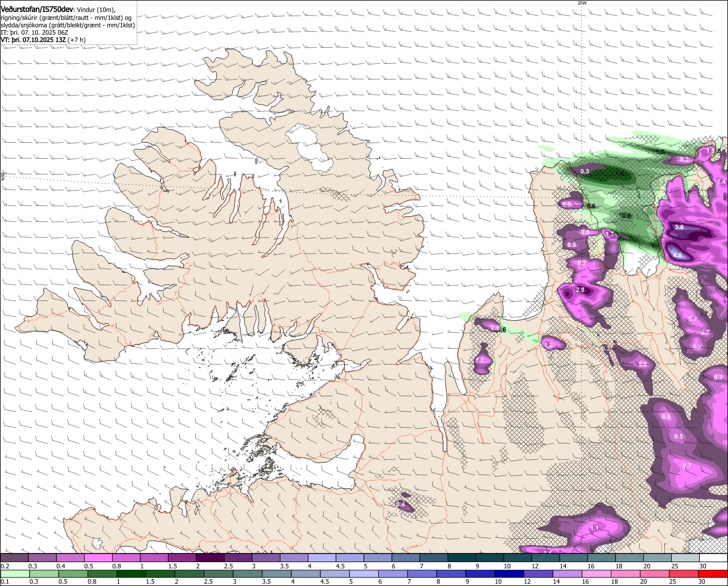Screen dimensions: 728x586
Task: Click the rigning/skúrir legend description line
Action: pos(65,18)
